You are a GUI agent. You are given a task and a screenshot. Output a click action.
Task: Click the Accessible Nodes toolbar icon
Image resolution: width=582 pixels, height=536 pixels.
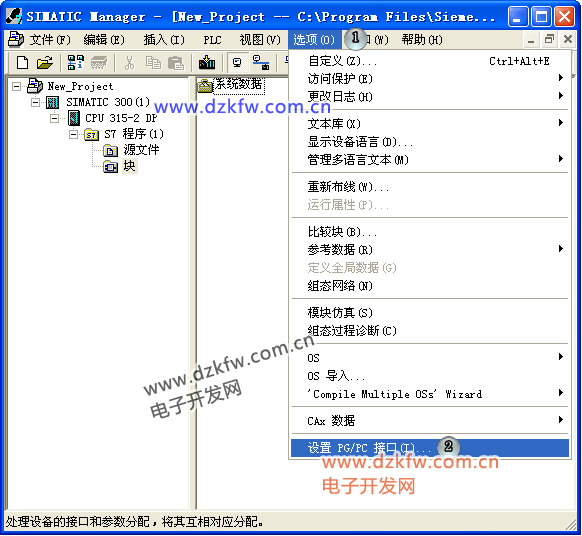point(75,63)
